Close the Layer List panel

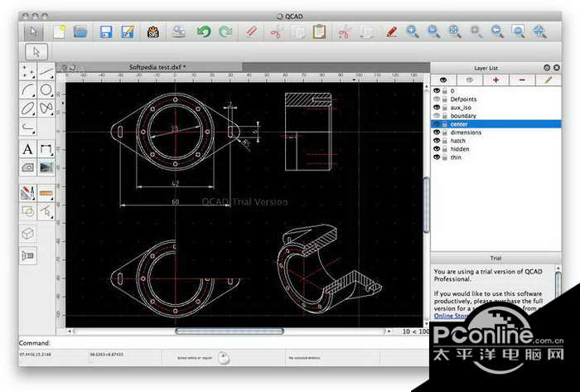(556, 68)
